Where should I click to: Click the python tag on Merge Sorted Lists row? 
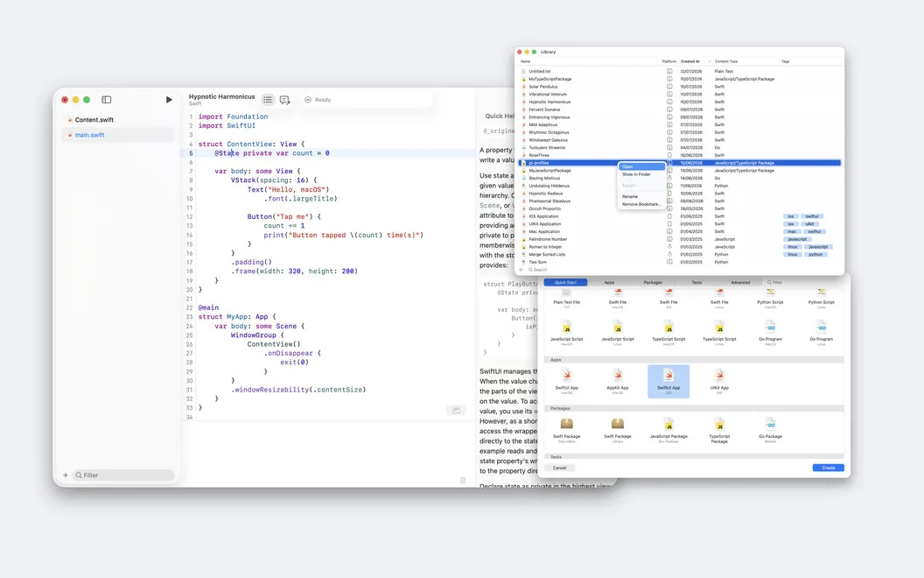click(x=815, y=255)
